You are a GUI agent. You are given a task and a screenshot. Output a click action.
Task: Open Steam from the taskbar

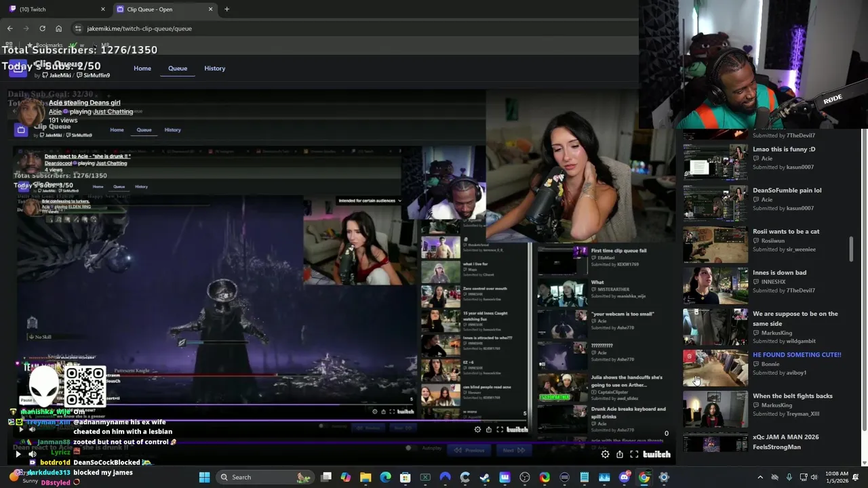click(485, 477)
